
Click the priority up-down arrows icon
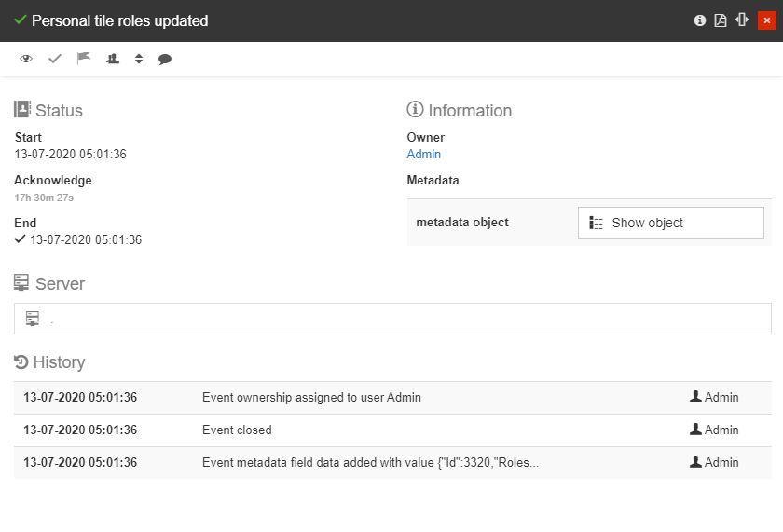pos(139,59)
